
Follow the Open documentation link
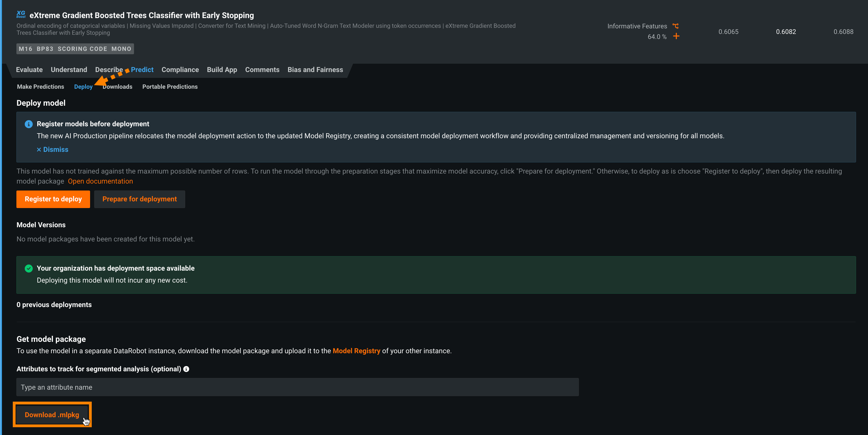point(100,181)
